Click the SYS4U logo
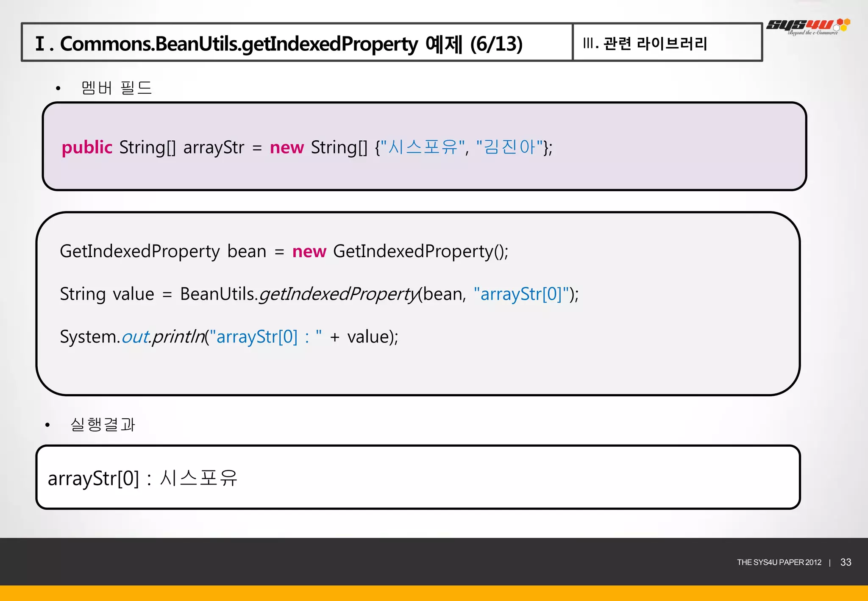This screenshot has height=601, width=868. click(808, 26)
